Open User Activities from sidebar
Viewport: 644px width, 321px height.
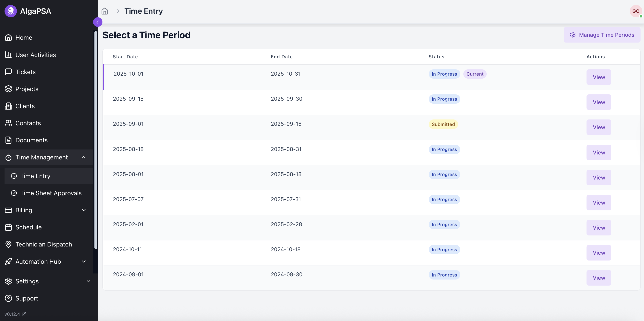coord(35,55)
